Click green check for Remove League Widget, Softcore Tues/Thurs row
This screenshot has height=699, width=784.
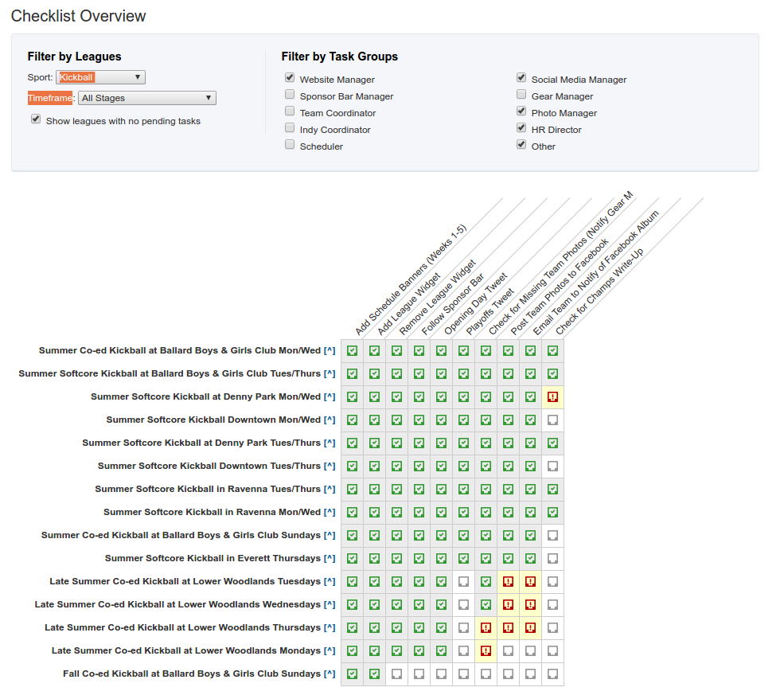click(396, 373)
